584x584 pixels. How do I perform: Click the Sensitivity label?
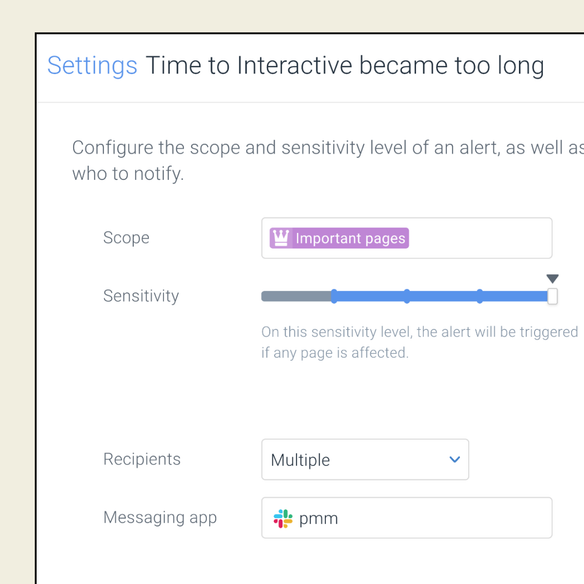pyautogui.click(x=141, y=296)
